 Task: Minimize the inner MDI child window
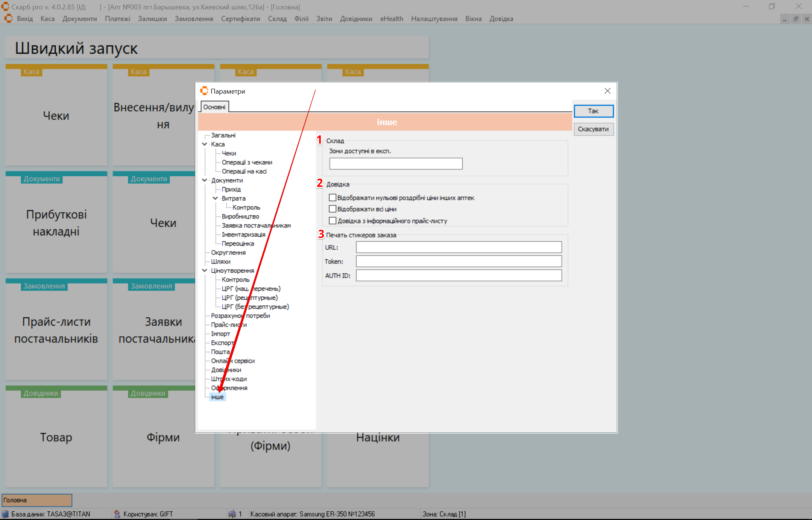pyautogui.click(x=785, y=19)
